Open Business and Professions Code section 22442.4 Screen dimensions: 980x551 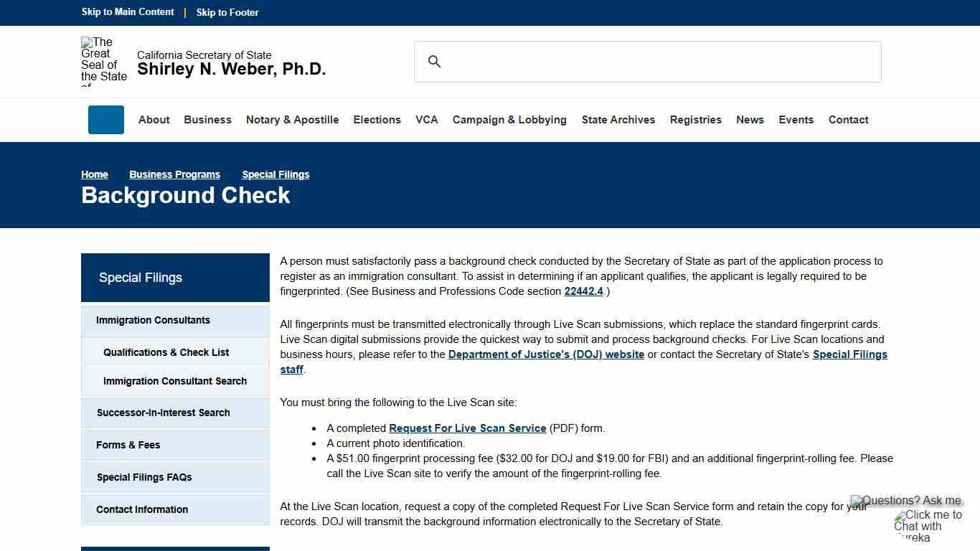(583, 291)
